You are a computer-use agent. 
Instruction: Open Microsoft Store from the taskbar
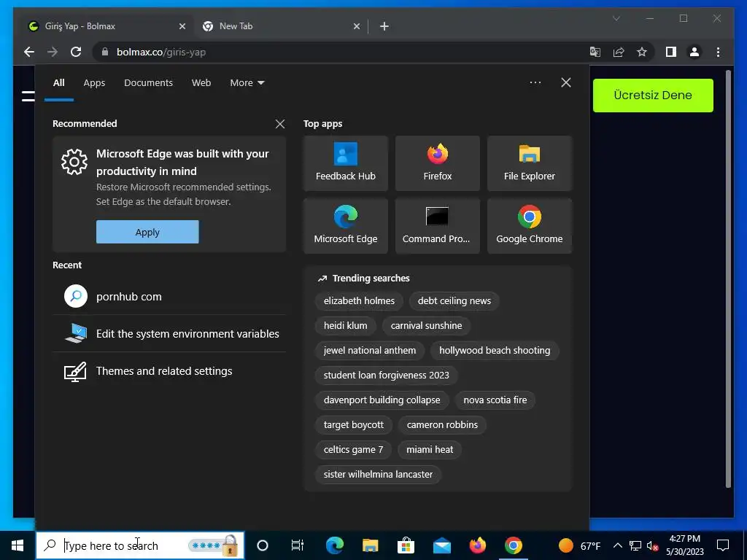click(406, 545)
